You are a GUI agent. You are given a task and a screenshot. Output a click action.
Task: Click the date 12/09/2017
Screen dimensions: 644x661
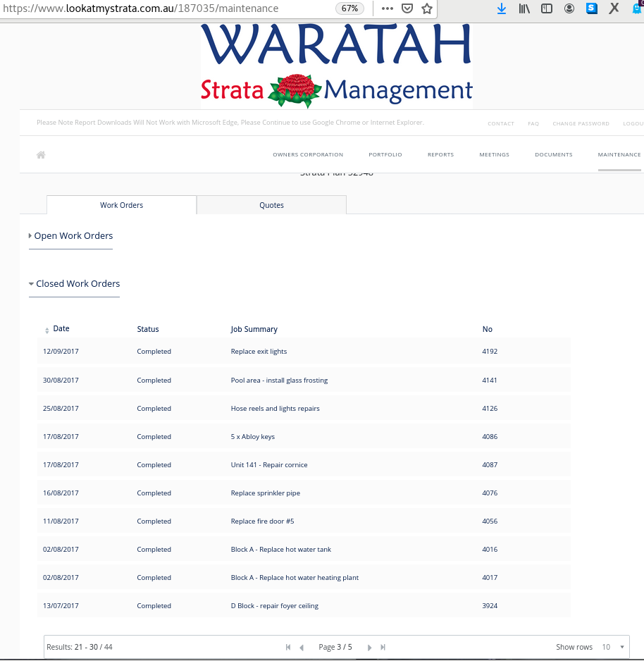61,352
